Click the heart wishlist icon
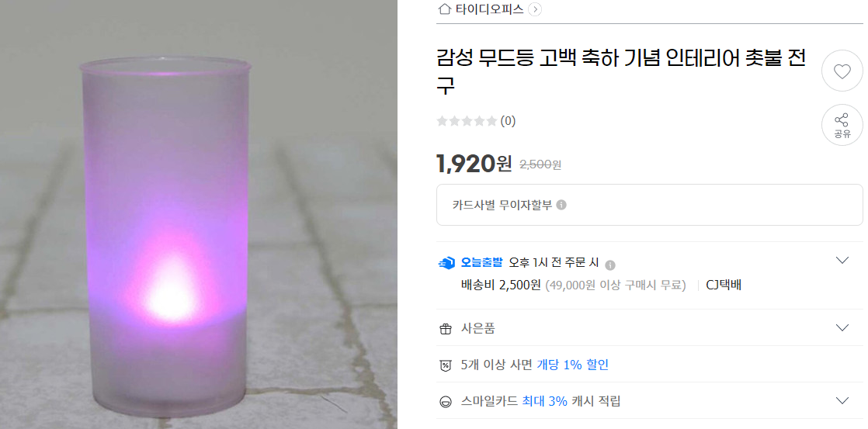The height and width of the screenshot is (429, 868). (842, 71)
